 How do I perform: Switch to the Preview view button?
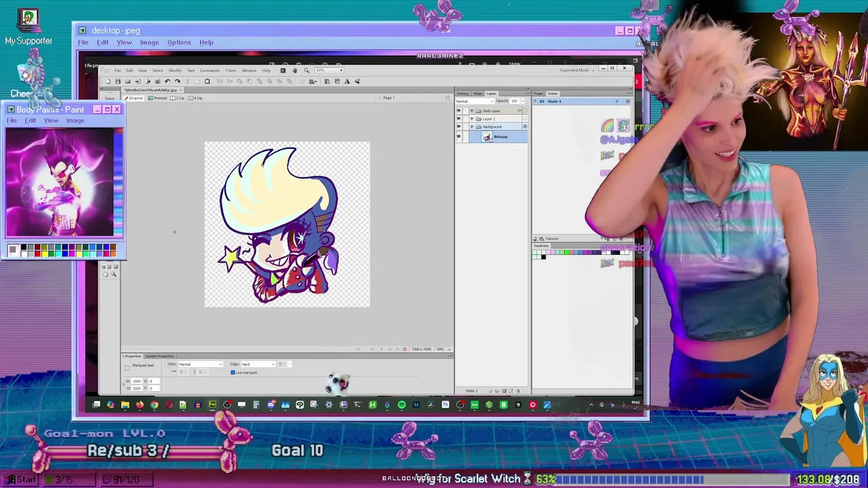[x=157, y=98]
